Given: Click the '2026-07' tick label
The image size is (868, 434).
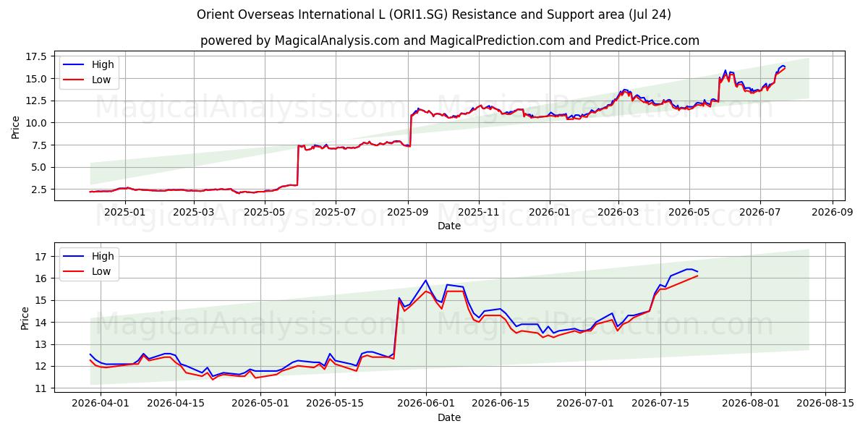Looking at the screenshot, I should pos(759,212).
